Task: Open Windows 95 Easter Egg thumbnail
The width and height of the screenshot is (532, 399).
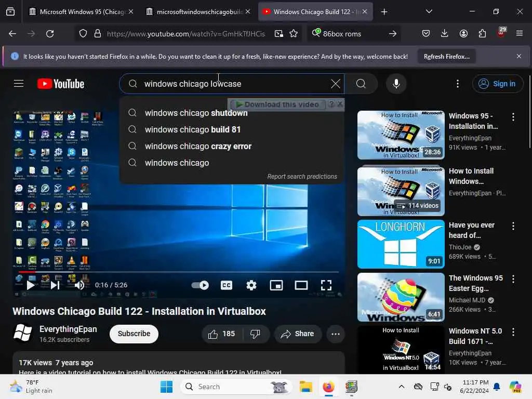Action: (x=401, y=297)
